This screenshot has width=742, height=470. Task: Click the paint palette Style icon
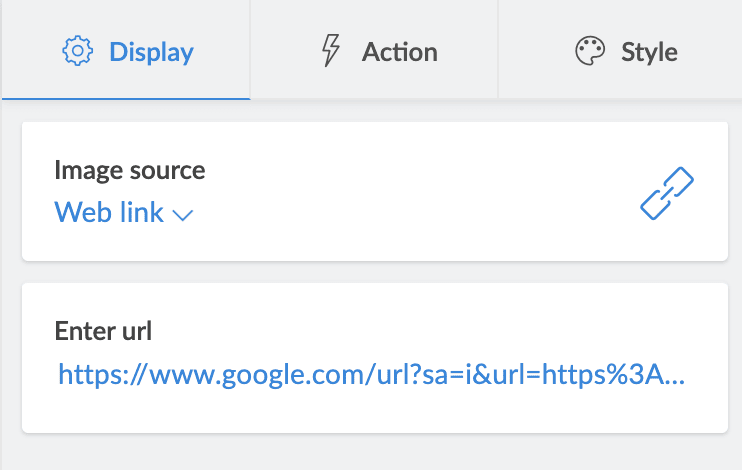pos(591,51)
